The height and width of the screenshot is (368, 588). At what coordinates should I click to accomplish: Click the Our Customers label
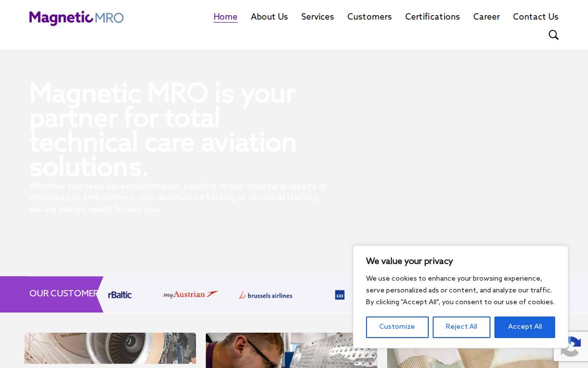(x=64, y=293)
